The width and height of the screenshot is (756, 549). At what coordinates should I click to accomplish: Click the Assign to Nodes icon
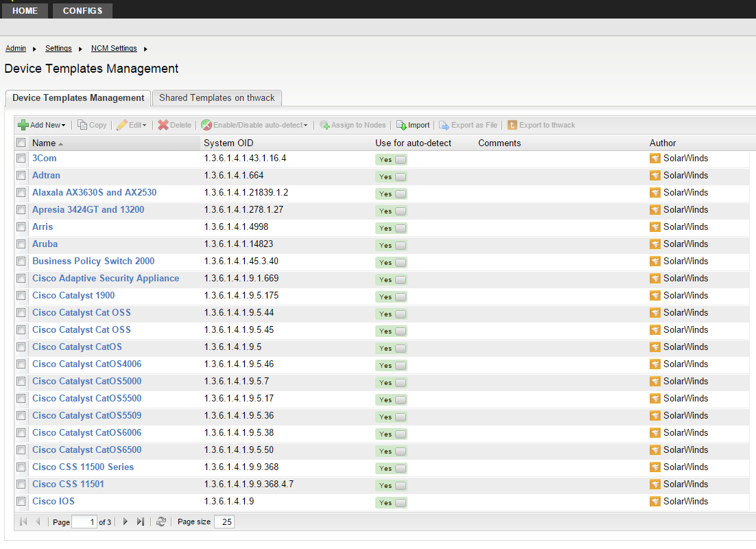click(325, 125)
